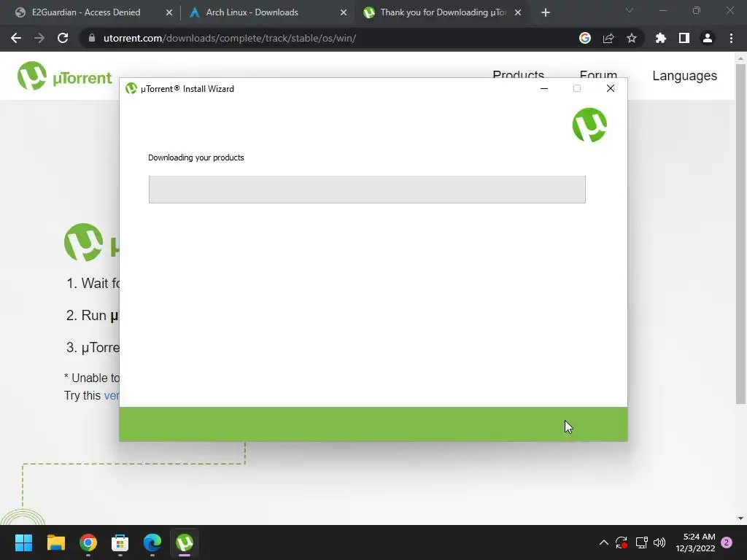The image size is (747, 560).
Task: Open the clock and calendar flyout
Action: point(695,542)
